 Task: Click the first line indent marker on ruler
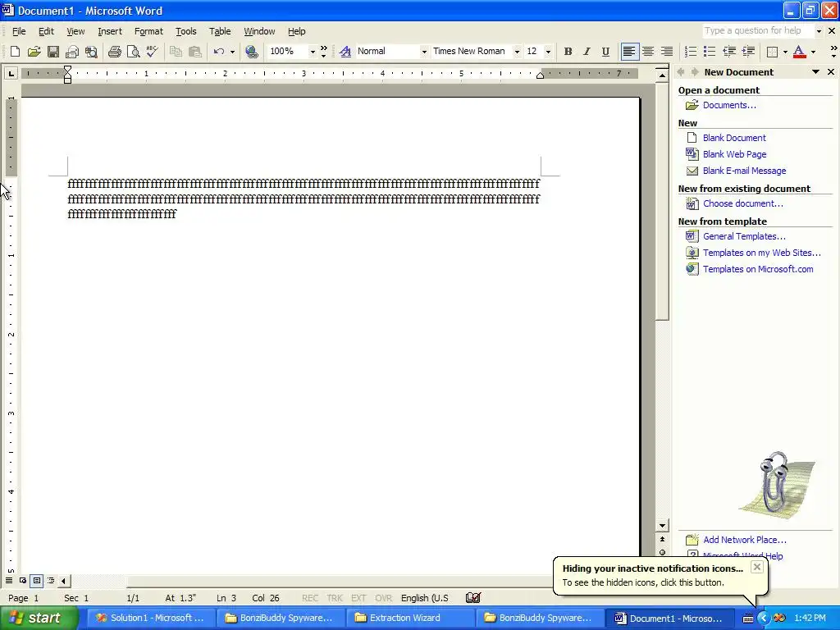(x=67, y=69)
